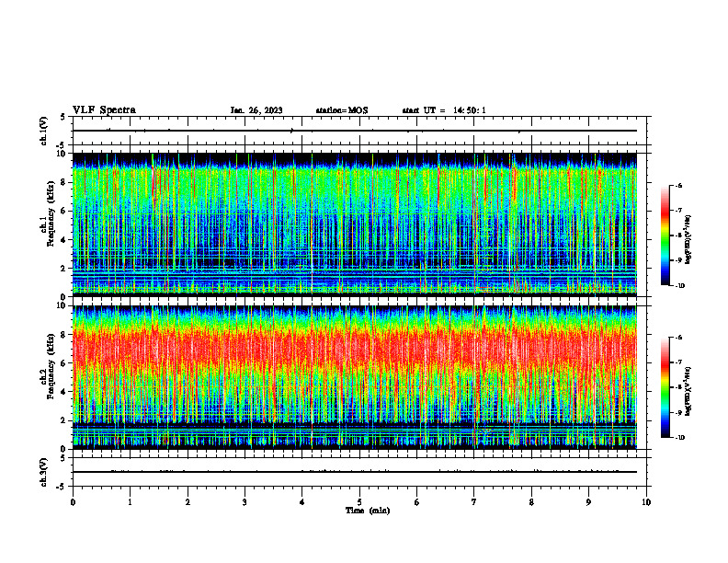Click time axis tick label '0'

pos(73,502)
